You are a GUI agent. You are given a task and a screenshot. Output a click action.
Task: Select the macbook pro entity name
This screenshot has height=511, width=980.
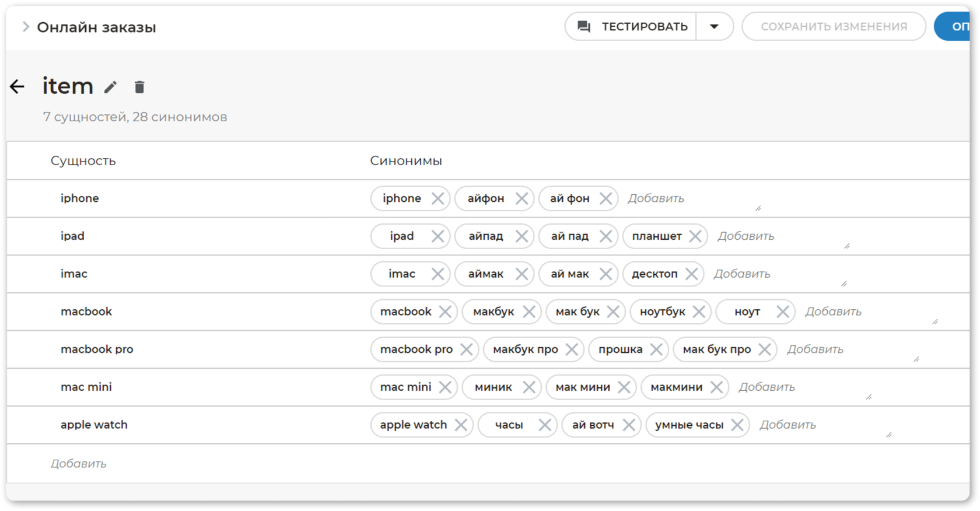coord(97,349)
